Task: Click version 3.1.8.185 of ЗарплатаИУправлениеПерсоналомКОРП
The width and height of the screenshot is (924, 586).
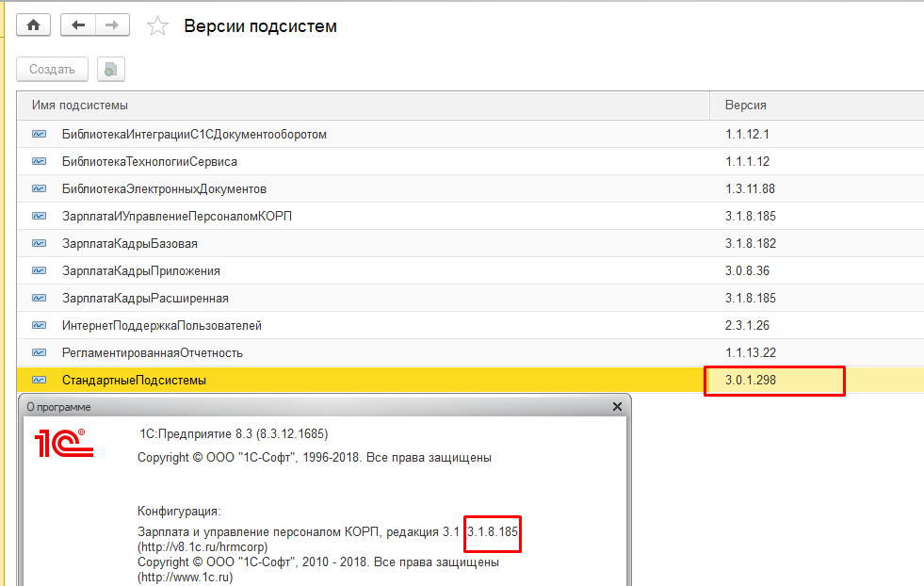Action: [750, 217]
